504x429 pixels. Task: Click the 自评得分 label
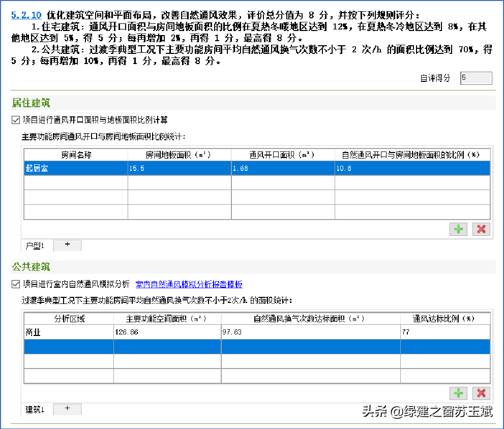click(435, 78)
